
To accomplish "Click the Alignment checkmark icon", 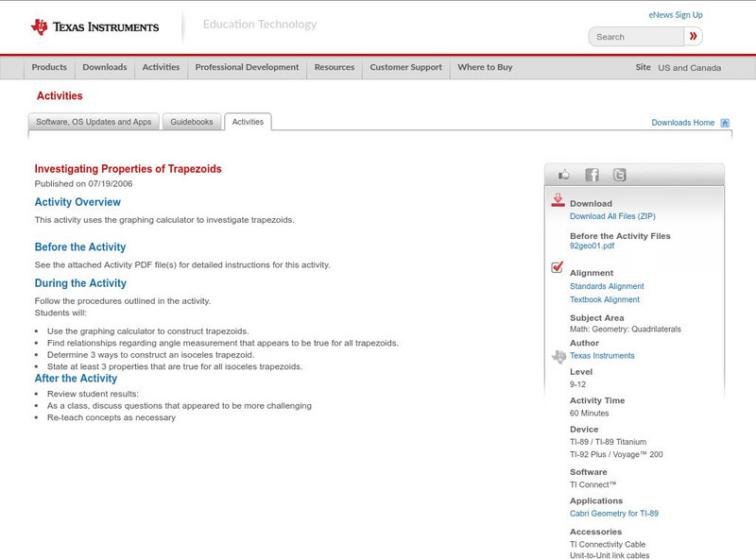I will point(557,266).
